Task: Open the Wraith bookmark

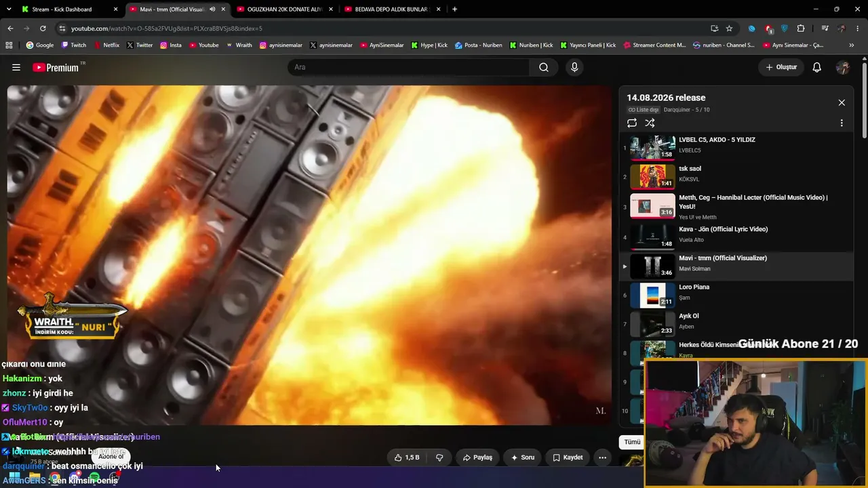Action: [x=239, y=45]
